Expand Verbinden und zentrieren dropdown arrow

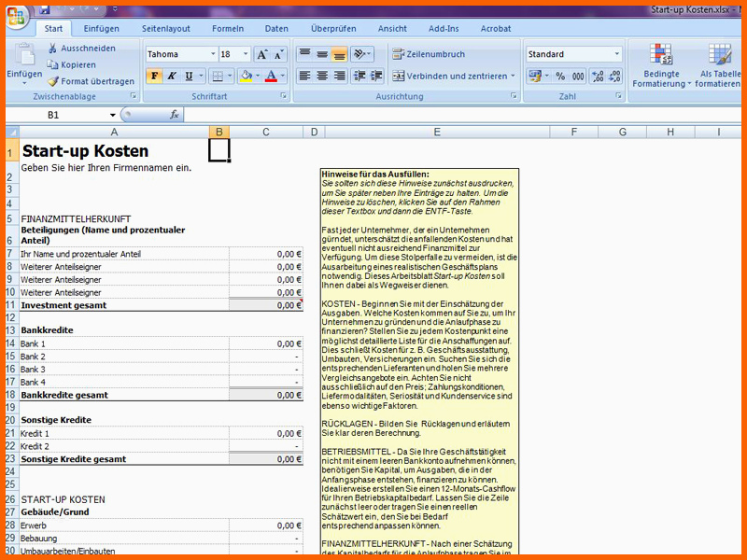coord(513,77)
